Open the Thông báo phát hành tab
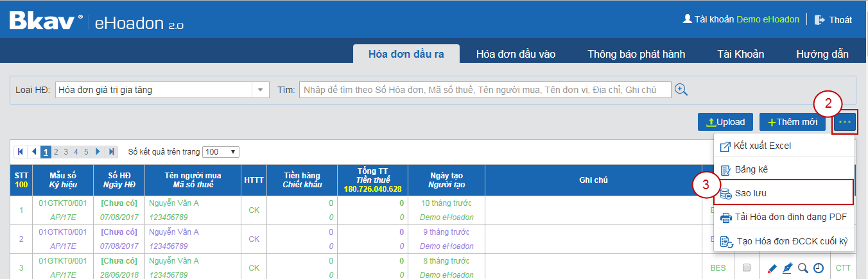The image size is (868, 279). (636, 54)
